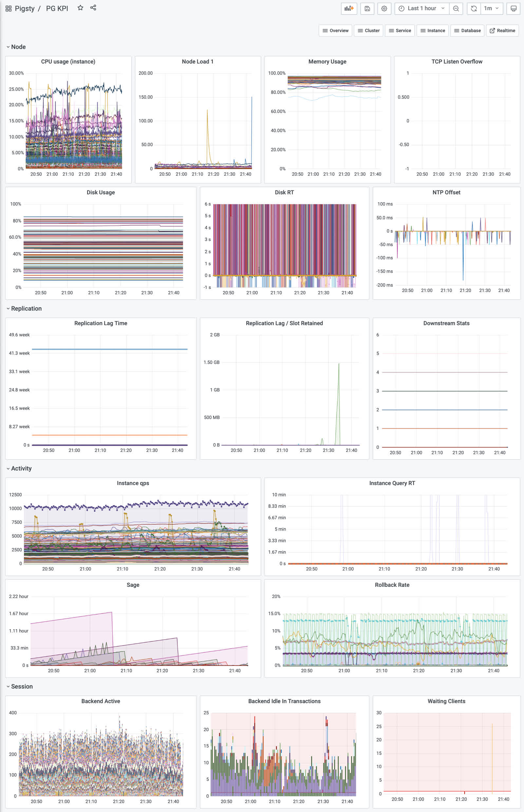Open the Disk Usage panel title menu
The height and width of the screenshot is (812, 524).
pos(101,192)
